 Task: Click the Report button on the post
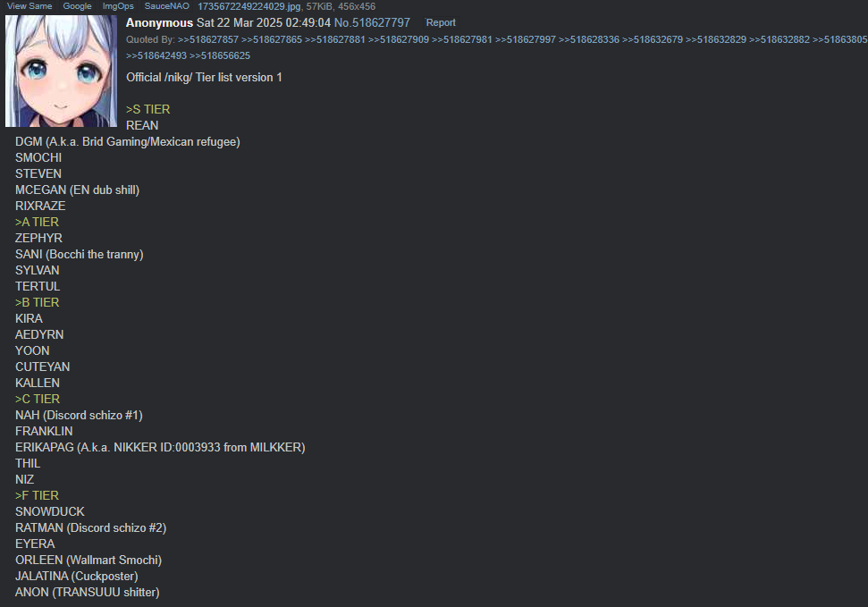[x=441, y=22]
